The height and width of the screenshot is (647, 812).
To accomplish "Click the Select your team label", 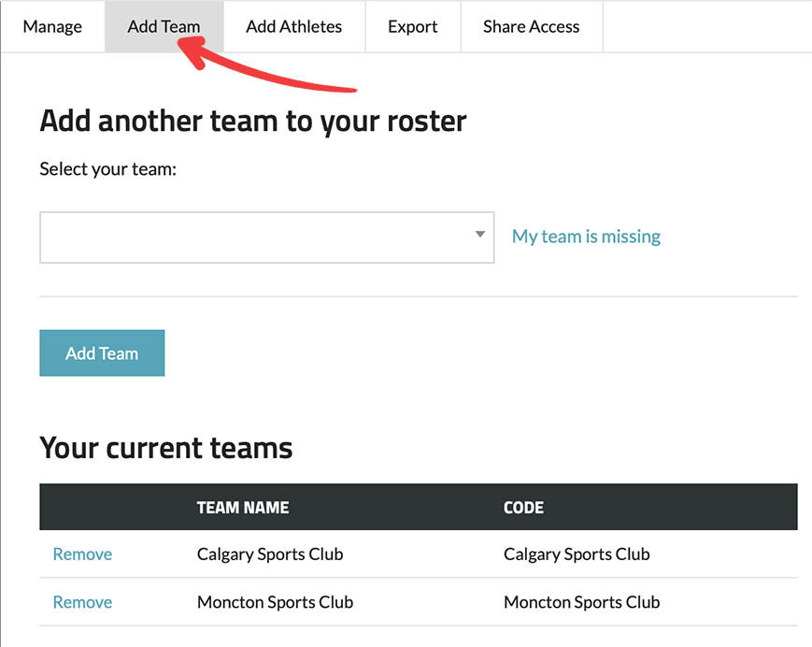I will [108, 170].
